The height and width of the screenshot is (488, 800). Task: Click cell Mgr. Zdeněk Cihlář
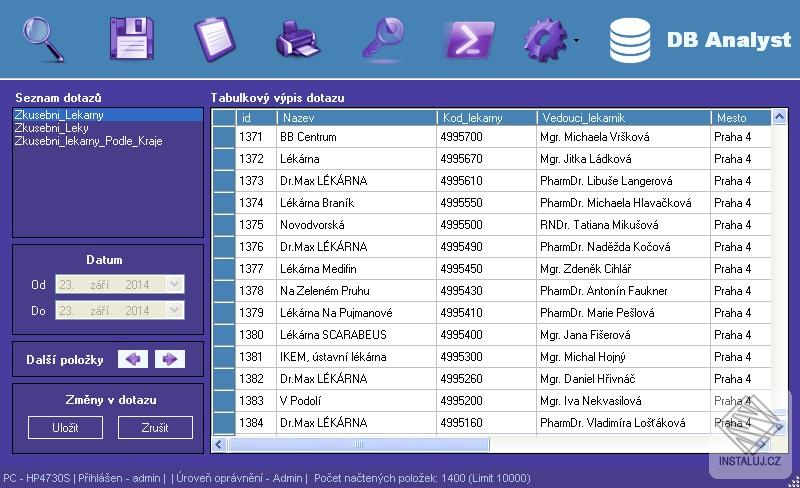click(623, 269)
